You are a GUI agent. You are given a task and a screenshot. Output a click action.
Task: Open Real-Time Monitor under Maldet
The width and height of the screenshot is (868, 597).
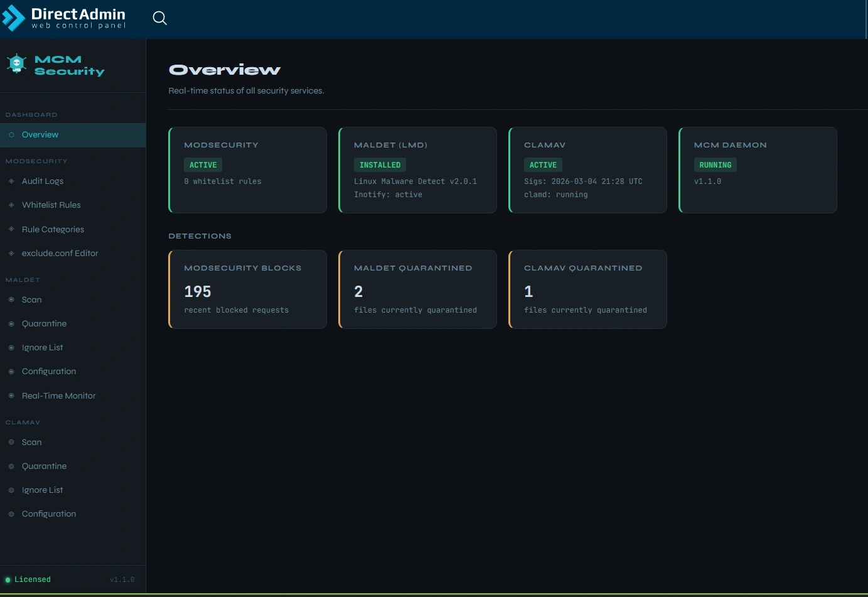click(x=73, y=396)
